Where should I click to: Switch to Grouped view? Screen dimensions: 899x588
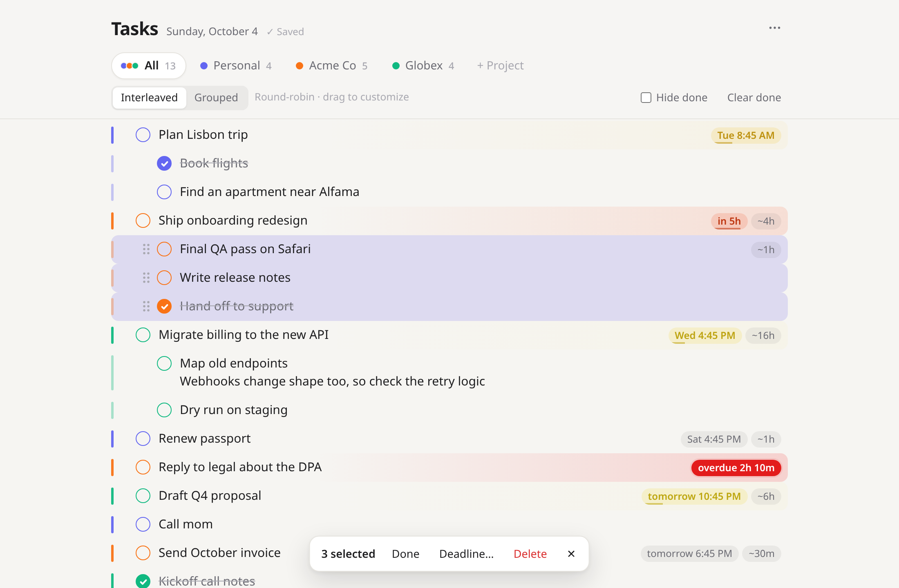[216, 98]
